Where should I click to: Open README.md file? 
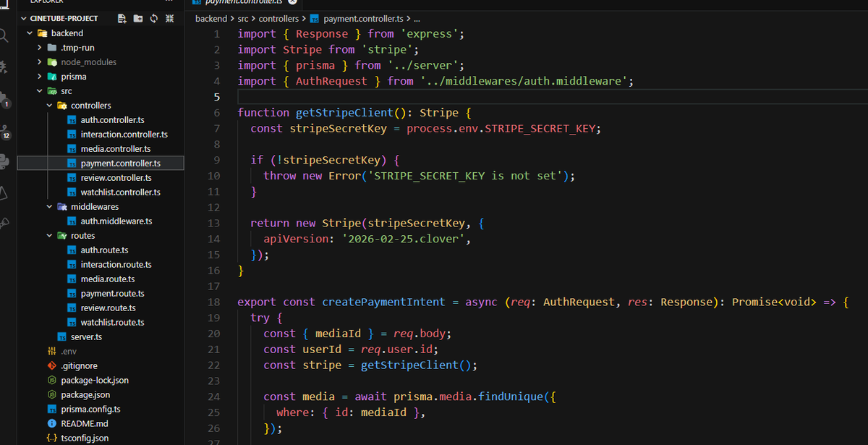(101, 423)
